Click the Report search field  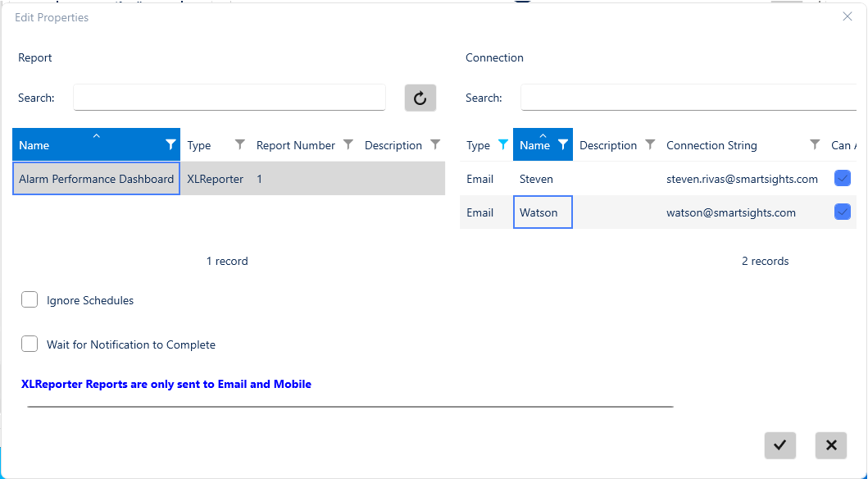coord(229,98)
